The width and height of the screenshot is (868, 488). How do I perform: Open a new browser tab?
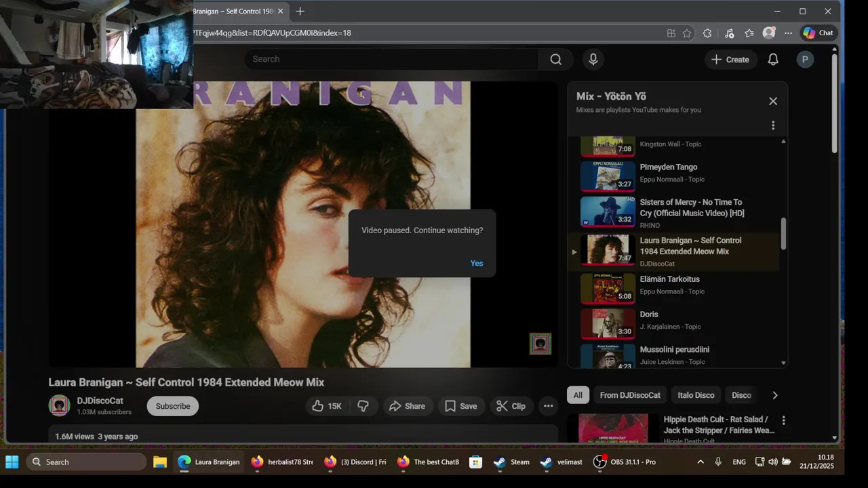click(x=300, y=12)
